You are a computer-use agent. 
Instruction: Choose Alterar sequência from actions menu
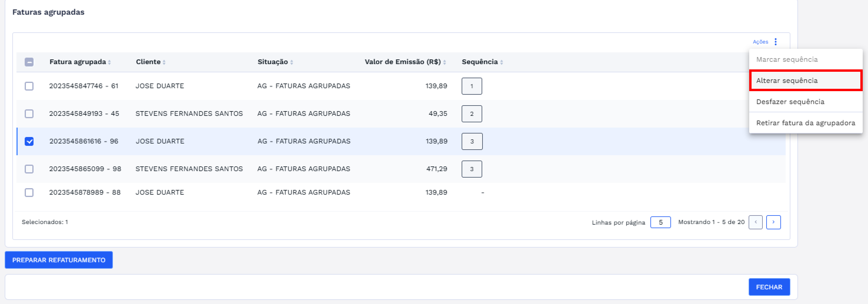point(805,81)
